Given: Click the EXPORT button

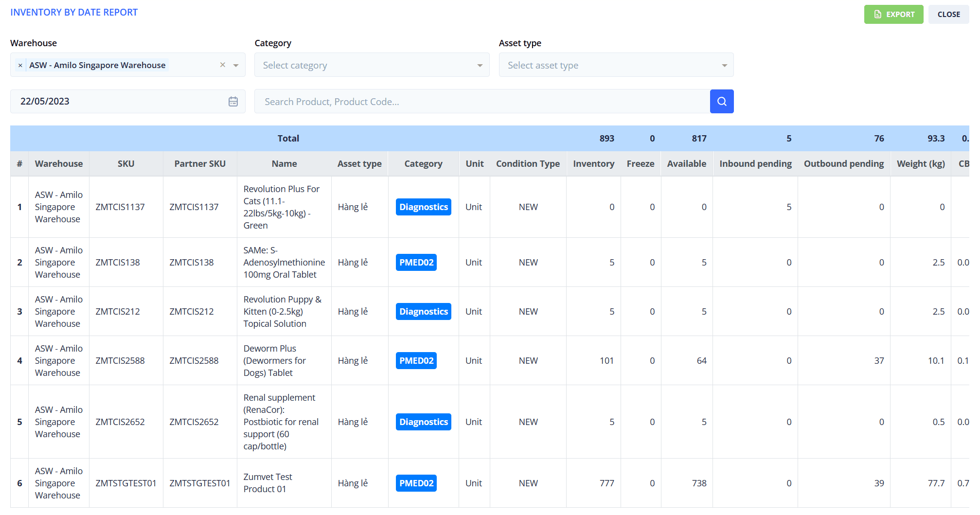Looking at the screenshot, I should [x=893, y=14].
